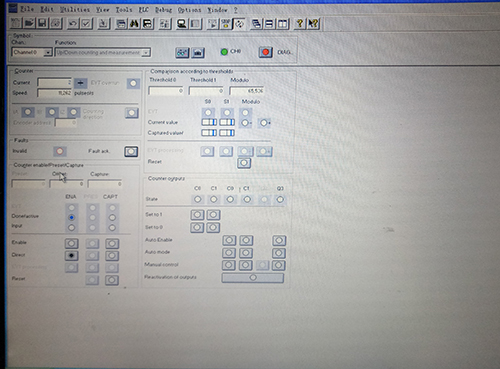Click the binoculars Find icon
Image resolution: width=500 pixels, height=369 pixels.
134,24
